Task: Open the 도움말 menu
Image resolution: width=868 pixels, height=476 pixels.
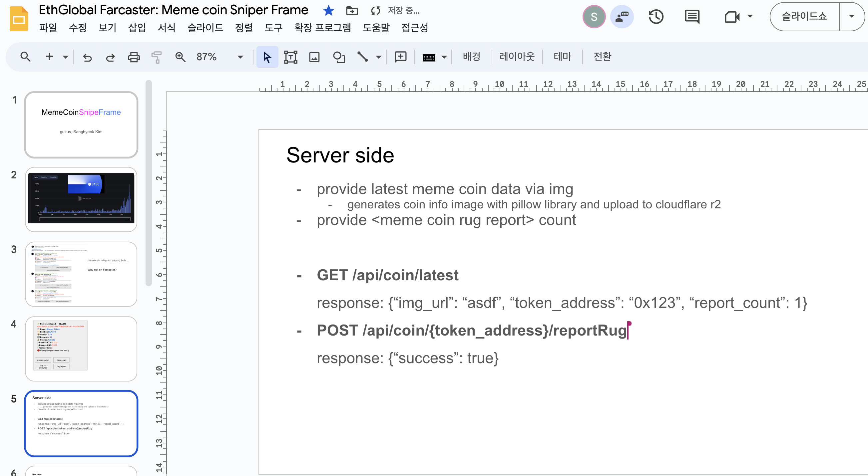Action: (x=376, y=28)
